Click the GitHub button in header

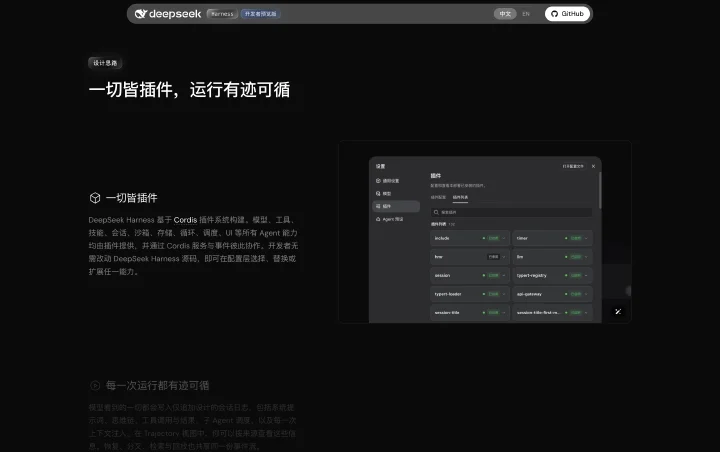[x=567, y=14]
